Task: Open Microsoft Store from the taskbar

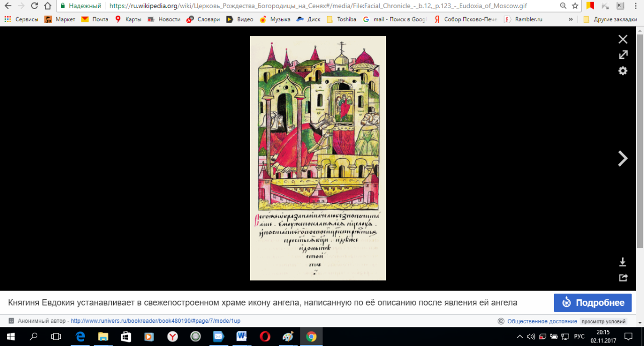Action: coord(126,336)
